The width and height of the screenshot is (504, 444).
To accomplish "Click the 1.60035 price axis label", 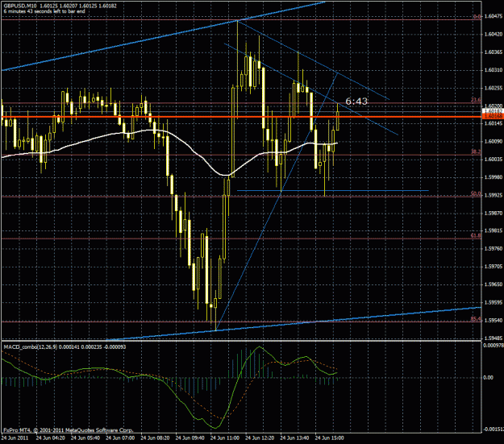I will 493,160.
